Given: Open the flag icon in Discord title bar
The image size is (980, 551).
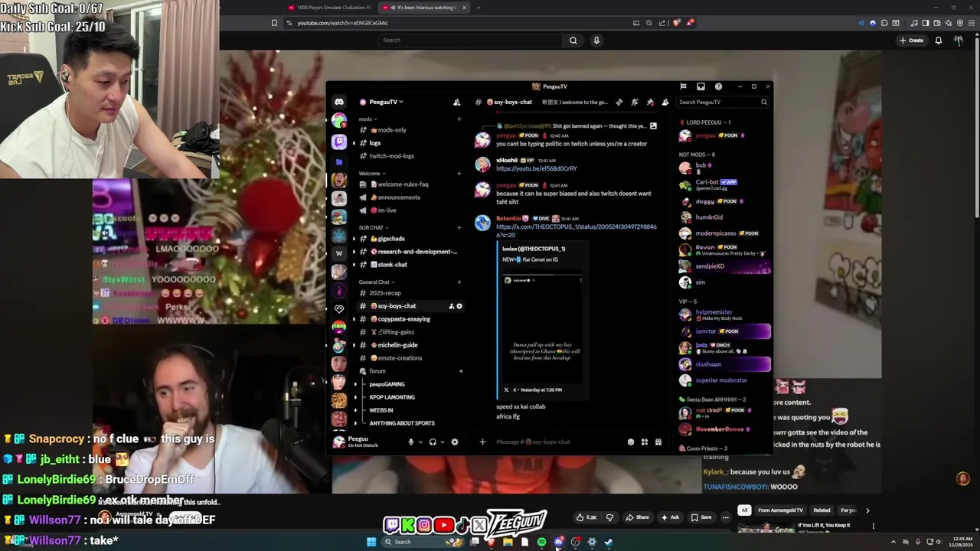Looking at the screenshot, I should click(683, 86).
